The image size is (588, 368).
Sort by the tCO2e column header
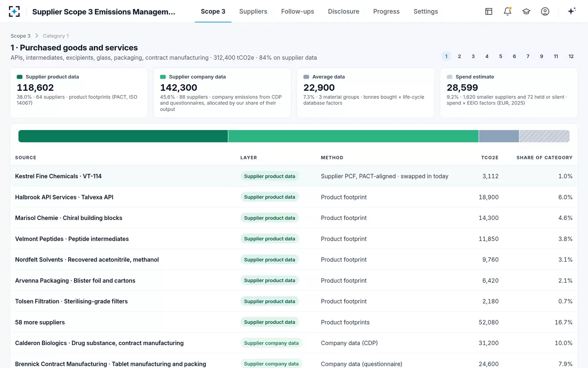coord(490,158)
